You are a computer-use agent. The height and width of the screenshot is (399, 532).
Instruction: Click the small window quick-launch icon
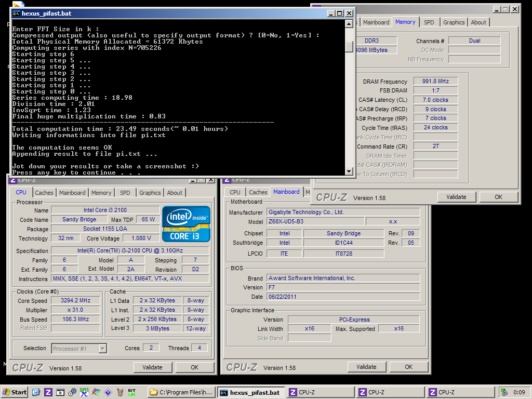60,392
